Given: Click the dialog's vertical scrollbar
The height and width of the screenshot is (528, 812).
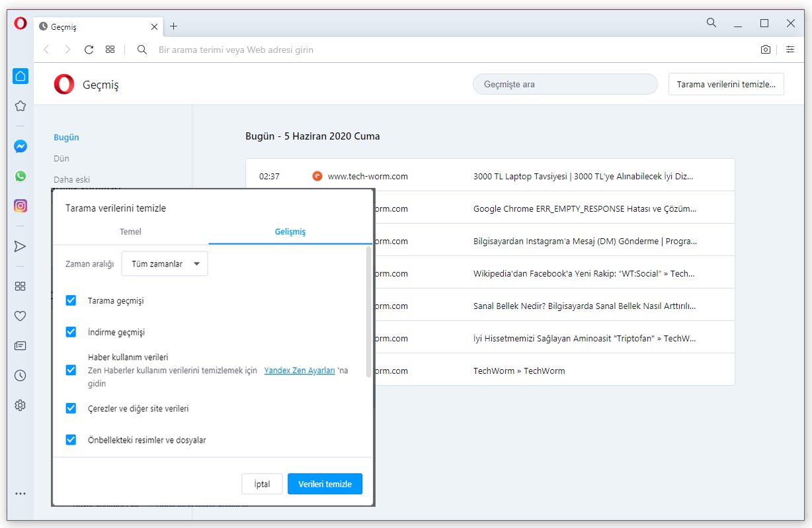Looking at the screenshot, I should [x=368, y=312].
